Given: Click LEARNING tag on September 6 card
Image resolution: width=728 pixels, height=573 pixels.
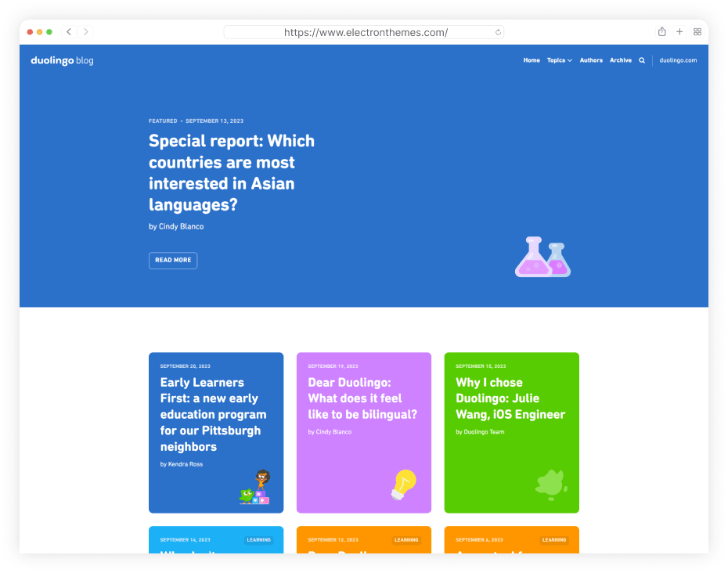Looking at the screenshot, I should (554, 540).
